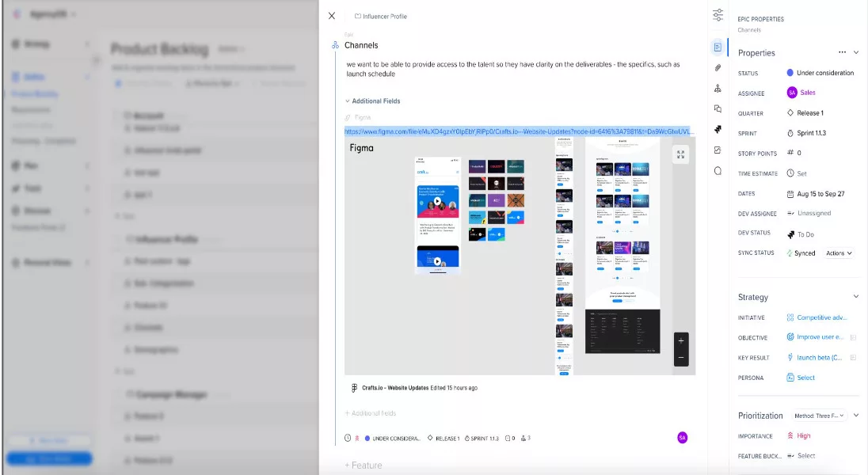Viewport: 868px width, 475px height.
Task: Open the Prioritization Method dropdown
Action: (819, 416)
